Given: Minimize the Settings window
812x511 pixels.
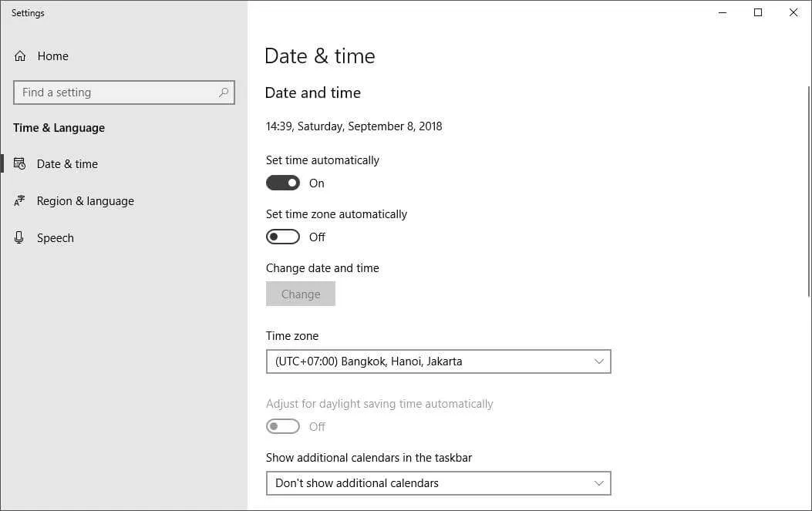Looking at the screenshot, I should [723, 12].
